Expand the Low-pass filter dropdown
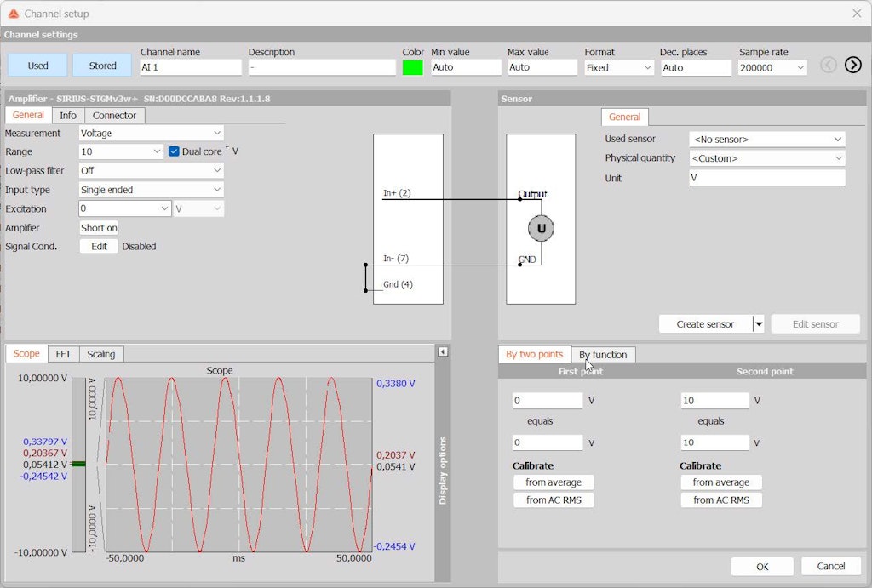Image resolution: width=872 pixels, height=588 pixels. pos(152,171)
